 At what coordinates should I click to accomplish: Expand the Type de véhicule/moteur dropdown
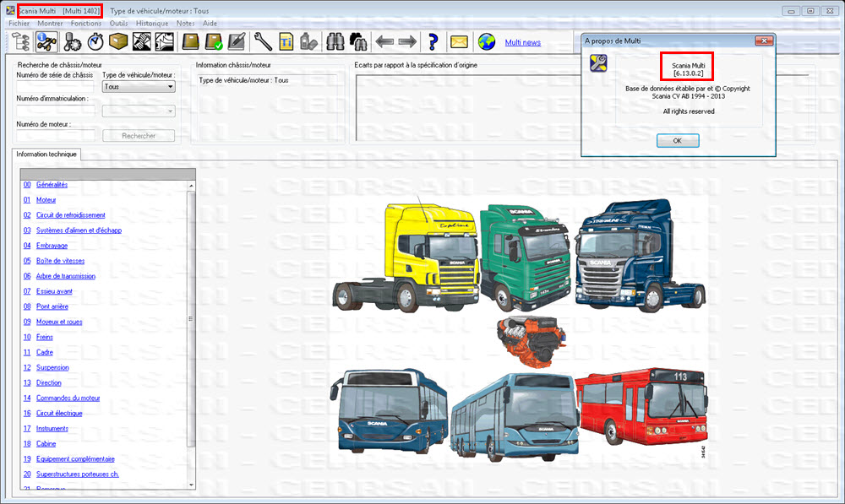click(x=139, y=87)
